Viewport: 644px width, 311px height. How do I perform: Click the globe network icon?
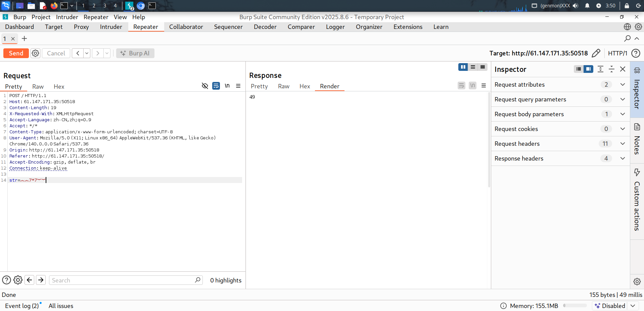pyautogui.click(x=627, y=27)
